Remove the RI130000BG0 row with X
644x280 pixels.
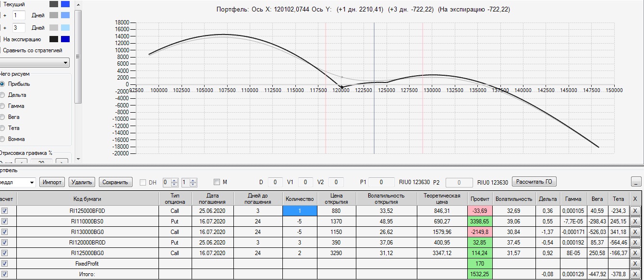pos(635,232)
